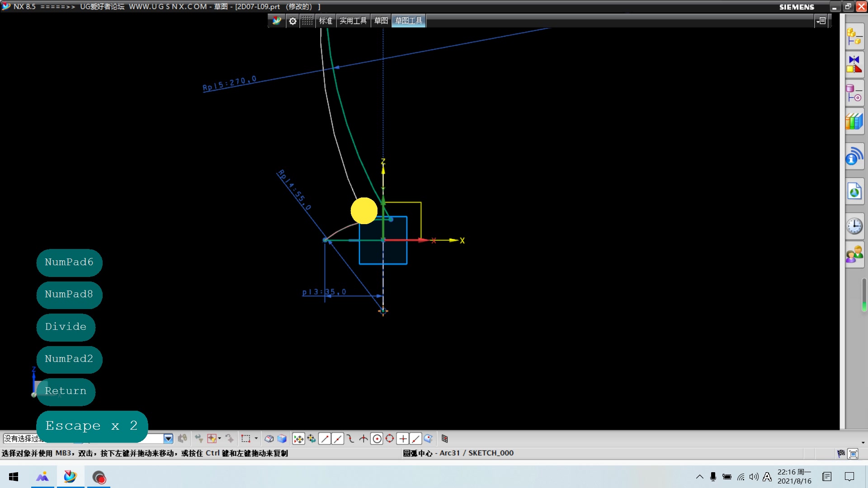
Task: Toggle the Quadrant Point snap option
Action: click(390, 439)
